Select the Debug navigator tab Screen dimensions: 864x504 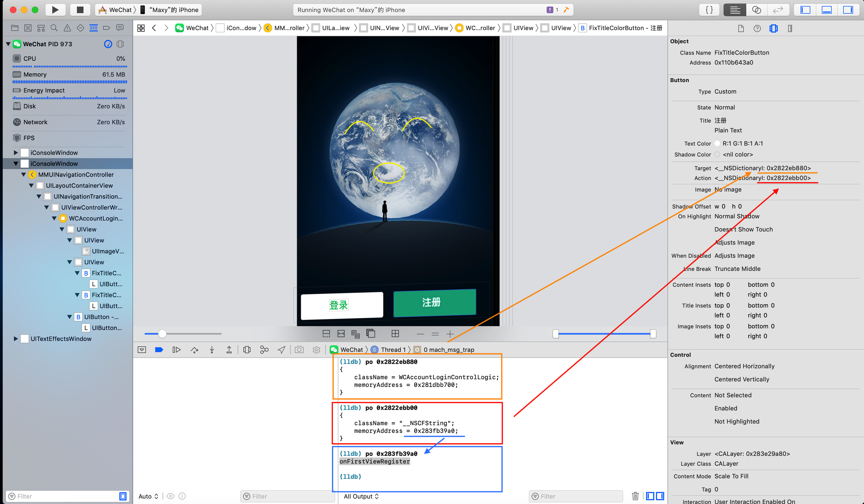pos(93,28)
